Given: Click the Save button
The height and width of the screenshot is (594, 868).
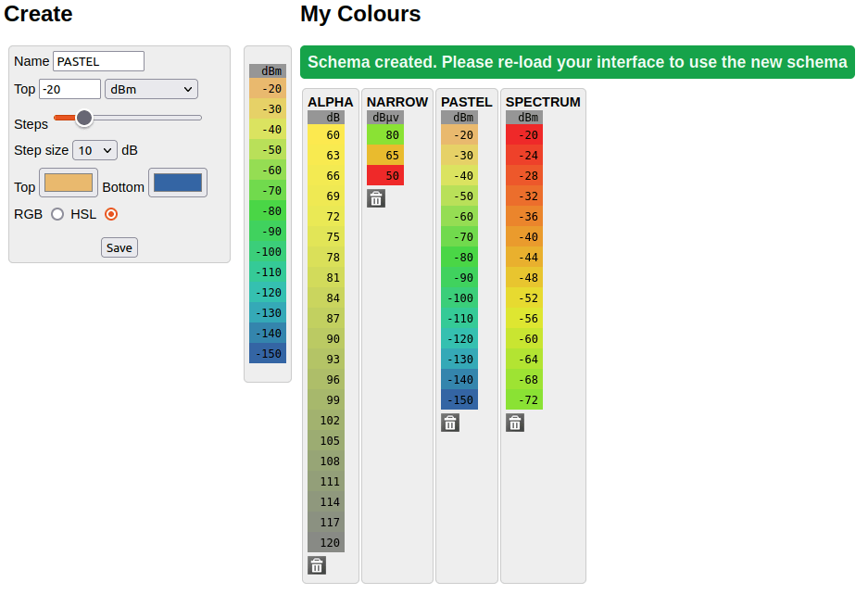Looking at the screenshot, I should pos(119,247).
